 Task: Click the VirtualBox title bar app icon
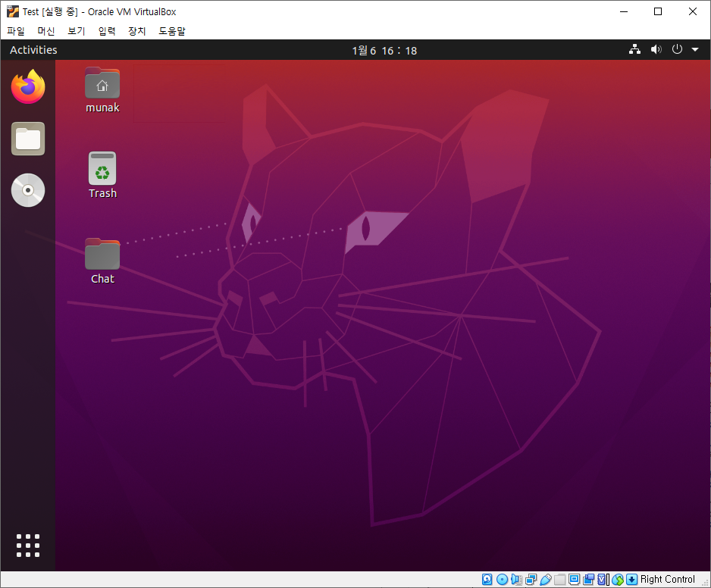click(13, 11)
